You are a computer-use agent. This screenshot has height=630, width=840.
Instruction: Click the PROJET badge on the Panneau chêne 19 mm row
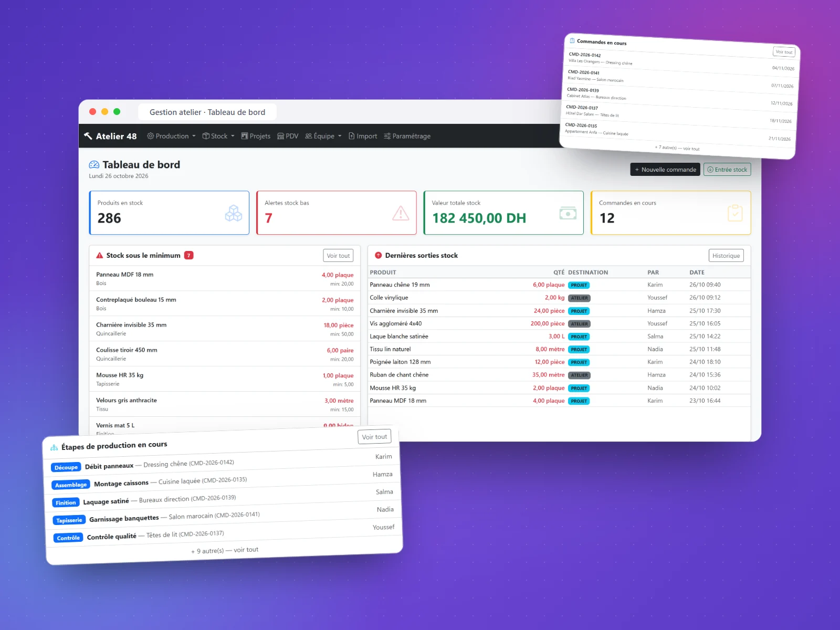pyautogui.click(x=579, y=285)
